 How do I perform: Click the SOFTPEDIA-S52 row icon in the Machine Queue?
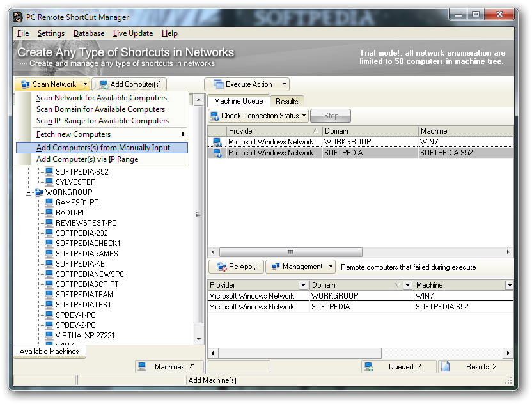[x=217, y=153]
